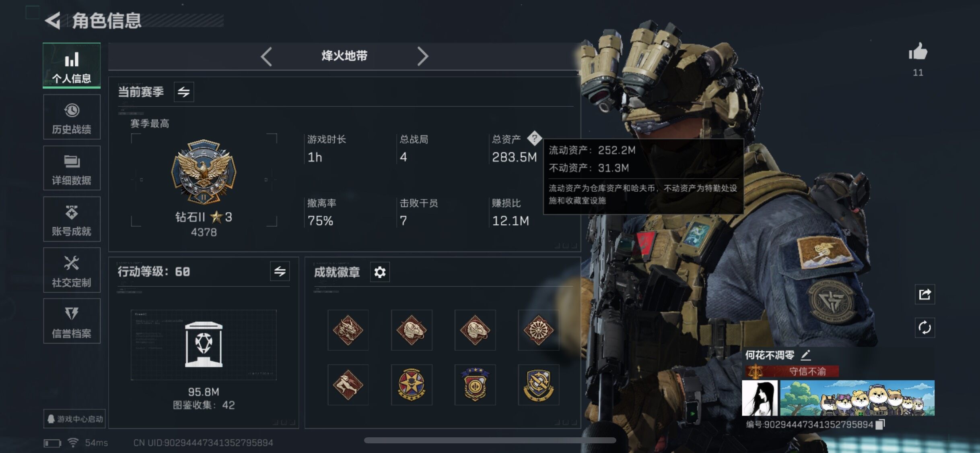Go back using the arrow beside 角色信息
The image size is (980, 453).
tap(53, 20)
